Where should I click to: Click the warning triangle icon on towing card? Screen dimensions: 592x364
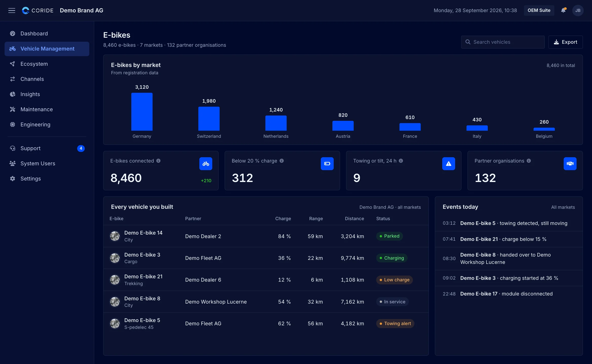449,164
